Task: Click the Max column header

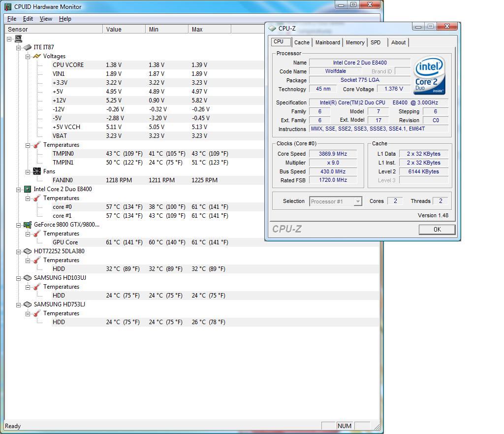Action: tap(210, 29)
